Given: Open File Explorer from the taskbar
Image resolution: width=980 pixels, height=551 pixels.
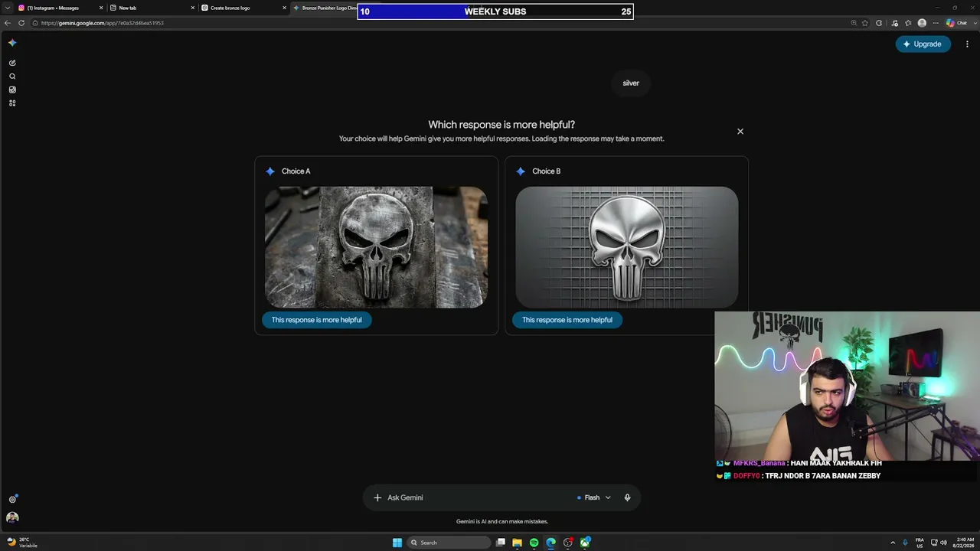Looking at the screenshot, I should [518, 543].
